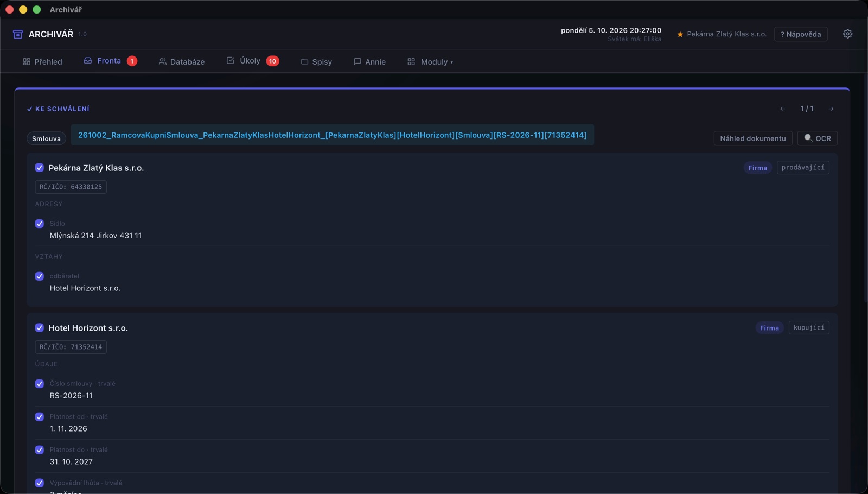The image size is (868, 494).
Task: Uncheck Pekárna Zlatý Klas s.r.o. checkbox
Action: (x=39, y=168)
